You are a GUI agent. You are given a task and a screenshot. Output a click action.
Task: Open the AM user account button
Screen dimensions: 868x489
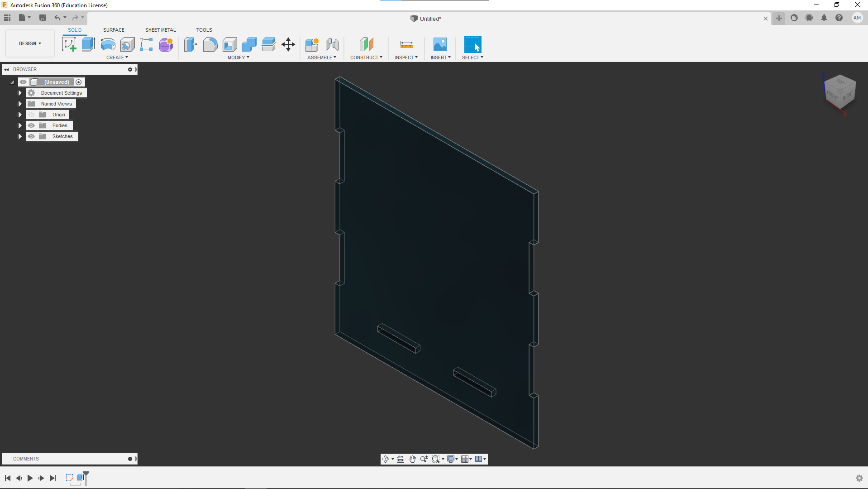857,18
